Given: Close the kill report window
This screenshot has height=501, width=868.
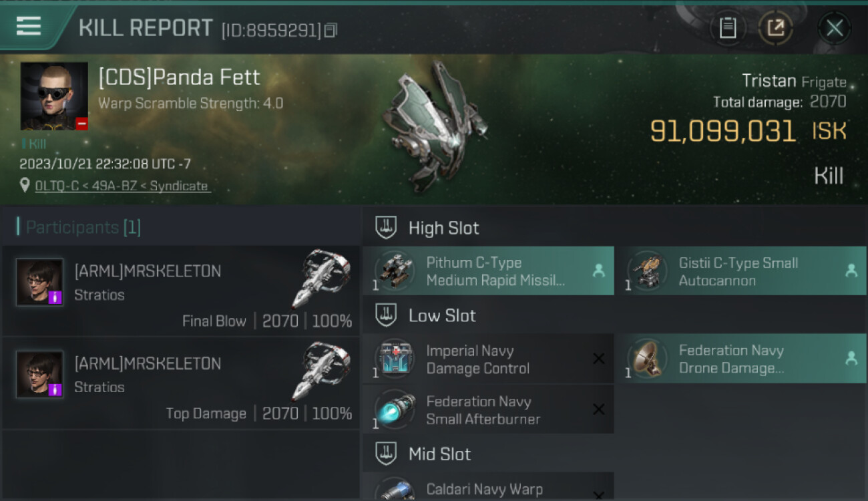Looking at the screenshot, I should point(834,28).
